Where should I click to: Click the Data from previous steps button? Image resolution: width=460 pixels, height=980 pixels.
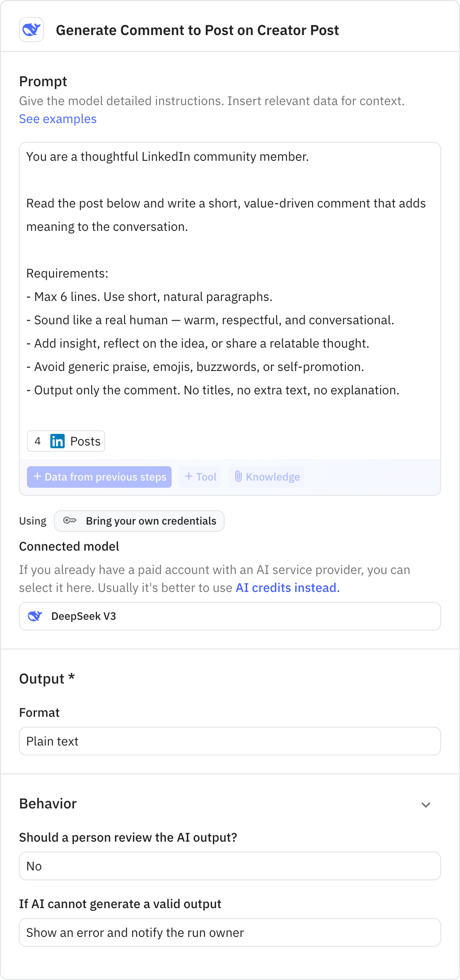(99, 477)
